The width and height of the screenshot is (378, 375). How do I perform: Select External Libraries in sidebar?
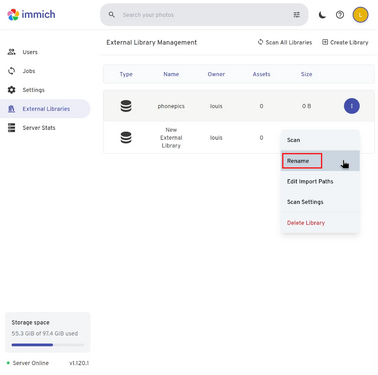45,109
